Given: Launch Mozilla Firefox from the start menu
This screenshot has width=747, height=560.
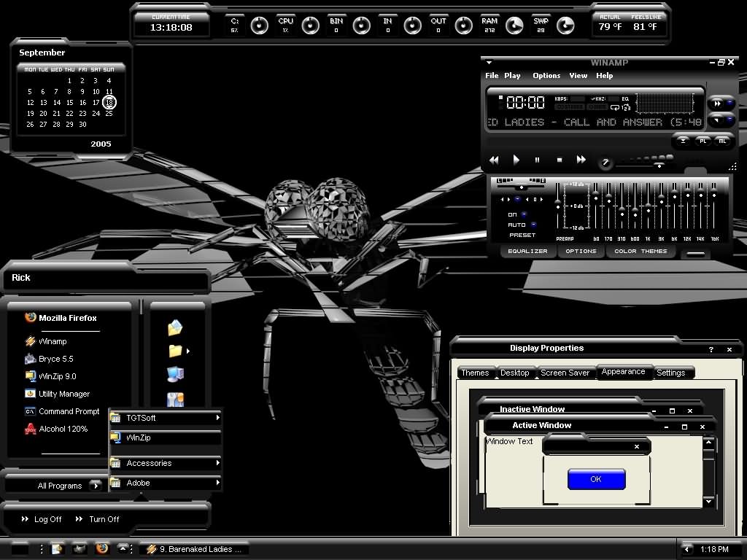Looking at the screenshot, I should [x=61, y=318].
